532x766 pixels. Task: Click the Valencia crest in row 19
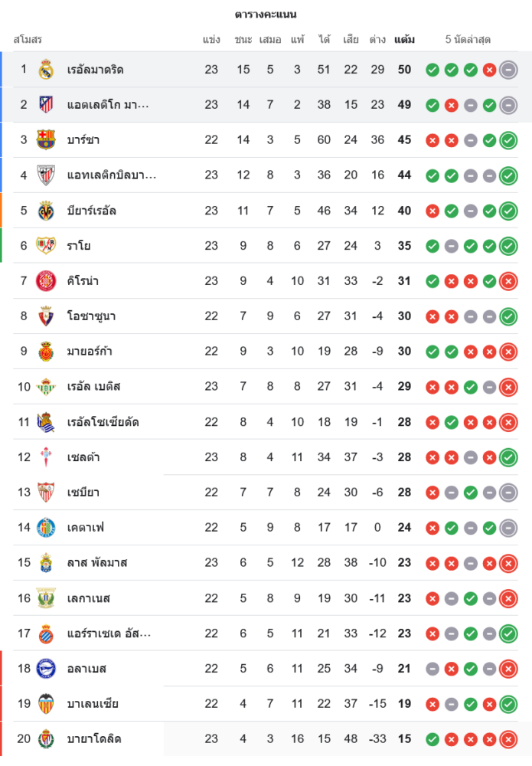46,704
